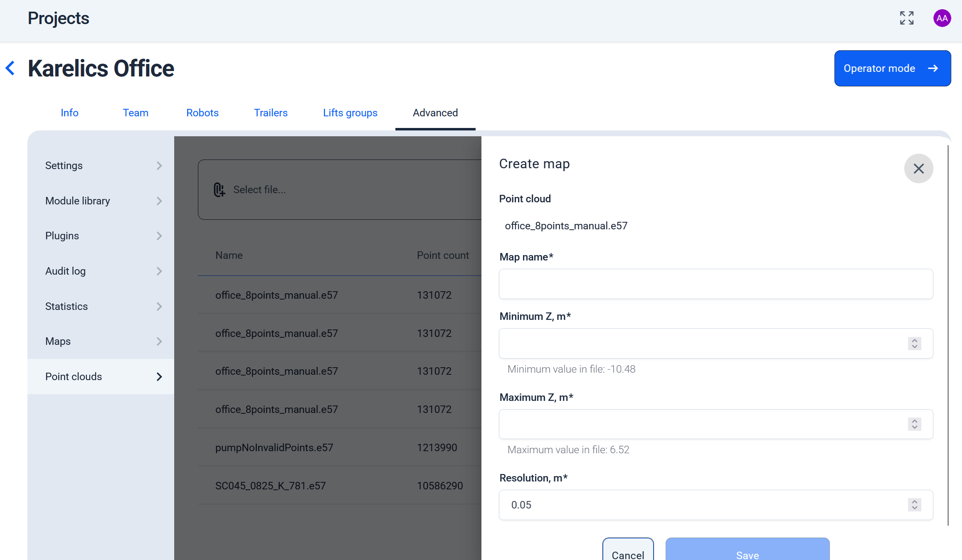Click the Minimum Z stepper arrows
962x560 pixels.
(x=914, y=344)
